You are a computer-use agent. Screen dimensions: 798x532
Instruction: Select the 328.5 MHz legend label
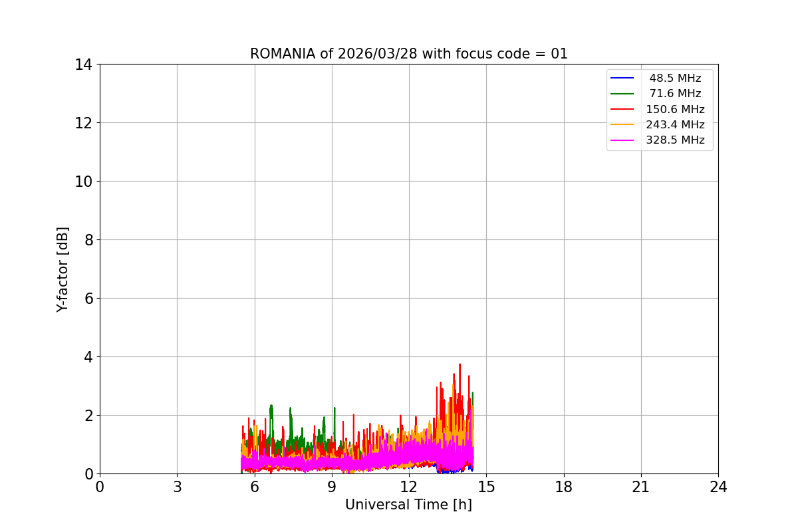coord(675,140)
